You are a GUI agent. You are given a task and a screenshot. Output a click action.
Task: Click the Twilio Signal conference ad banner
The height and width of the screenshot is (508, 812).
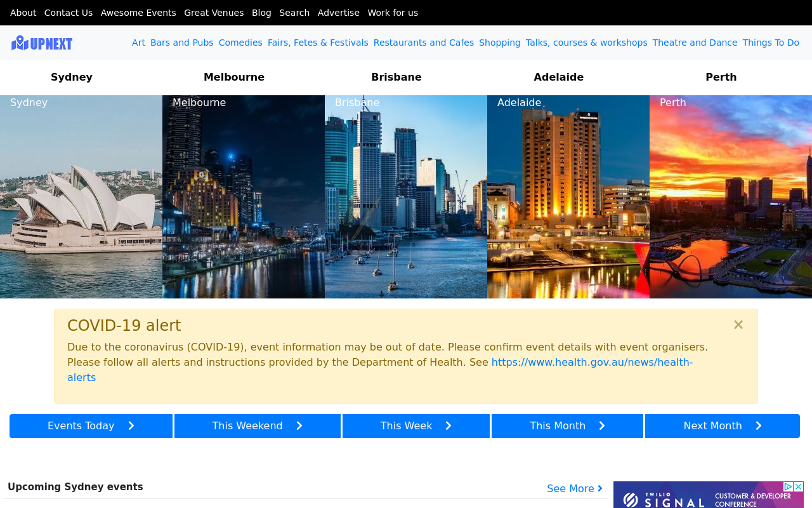[709, 495]
